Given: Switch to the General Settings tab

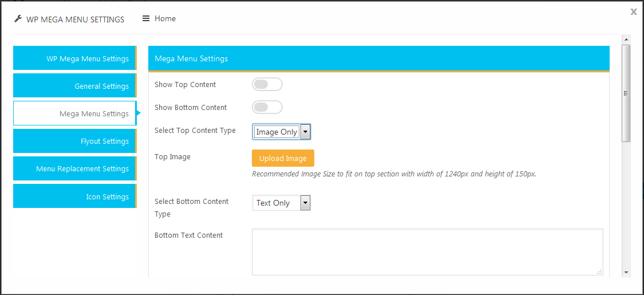Looking at the screenshot, I should pyautogui.click(x=75, y=86).
